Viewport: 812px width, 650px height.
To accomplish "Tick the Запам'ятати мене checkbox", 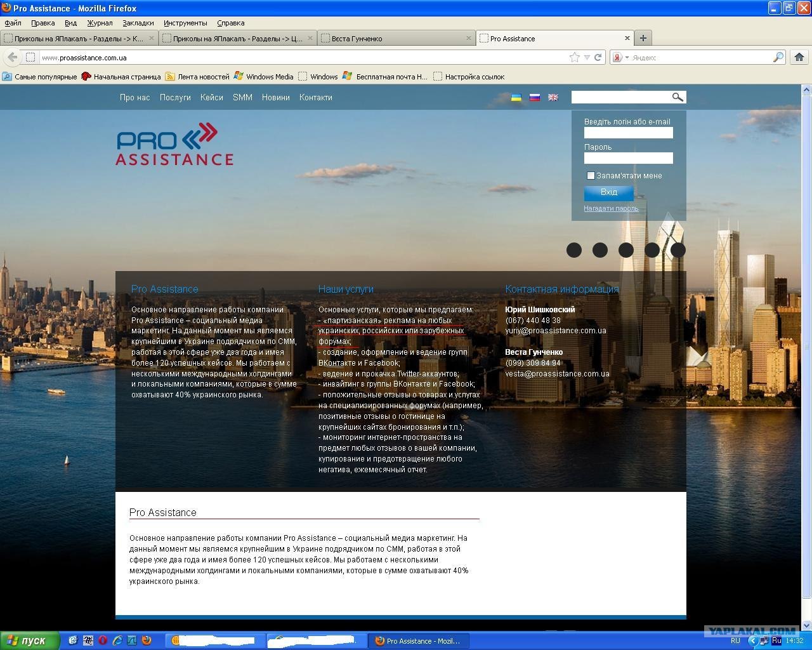I will click(x=591, y=175).
